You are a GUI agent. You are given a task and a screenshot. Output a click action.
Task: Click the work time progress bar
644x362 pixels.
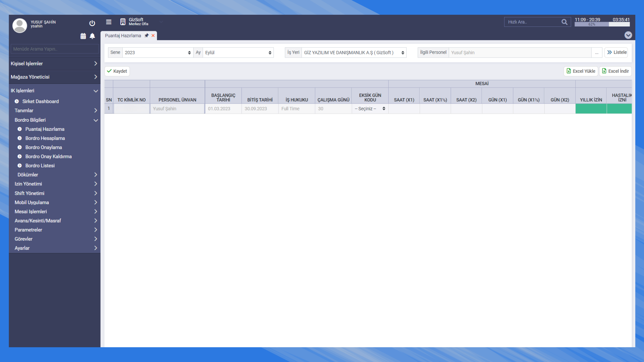point(602,24)
